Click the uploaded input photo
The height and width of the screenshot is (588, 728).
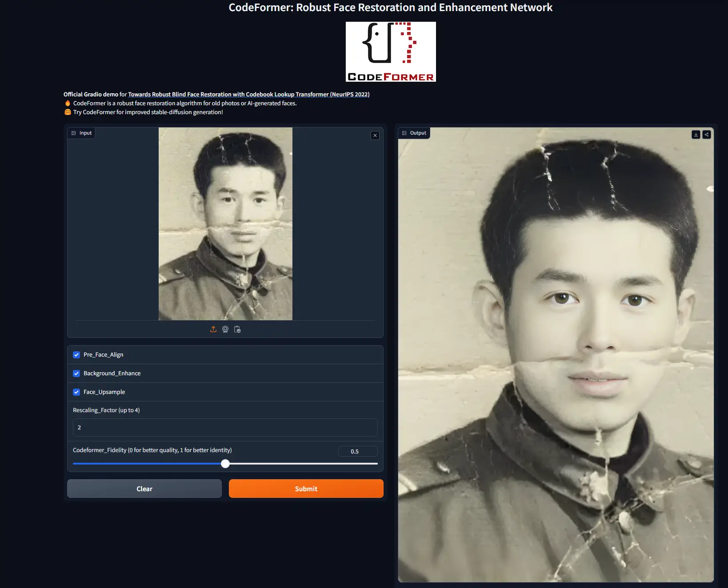[225, 224]
